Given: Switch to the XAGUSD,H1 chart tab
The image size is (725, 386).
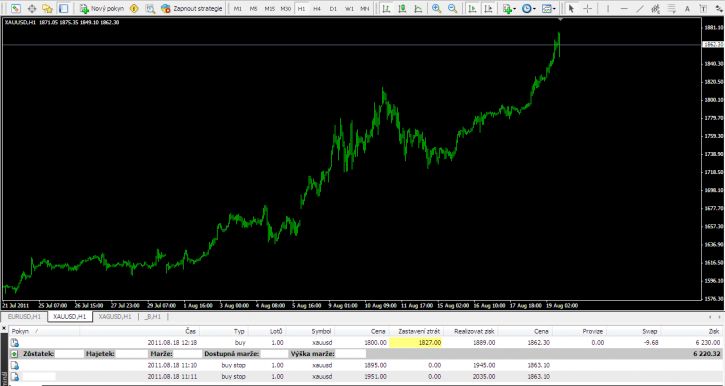Looking at the screenshot, I should [115, 317].
